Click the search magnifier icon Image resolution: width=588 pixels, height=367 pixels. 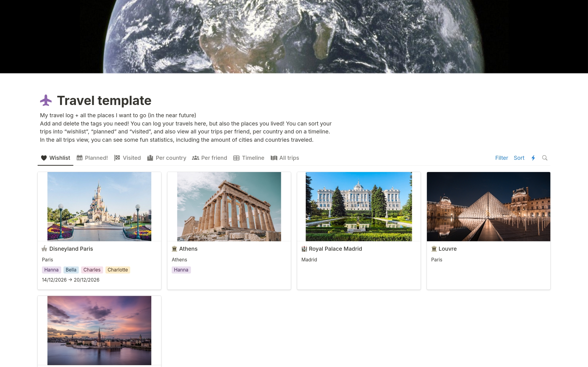click(x=545, y=158)
